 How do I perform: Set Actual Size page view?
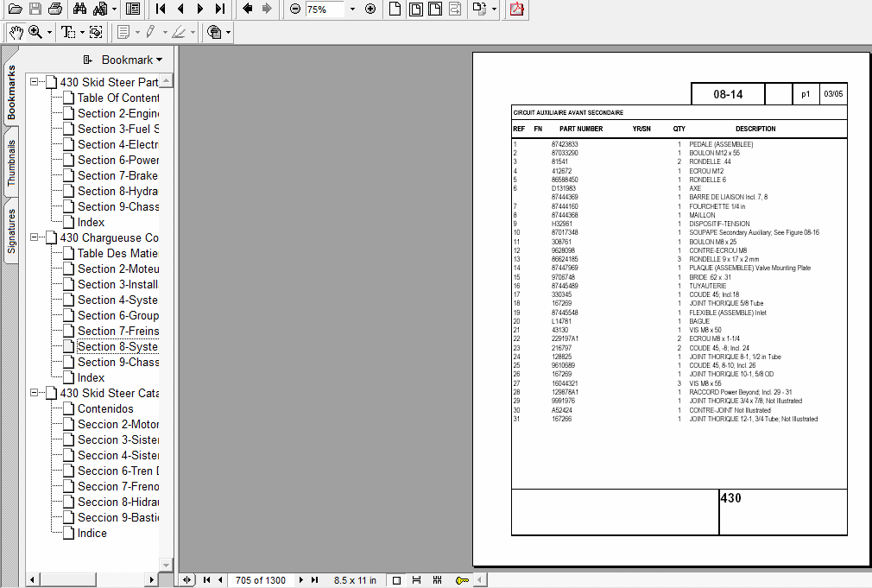pyautogui.click(x=395, y=9)
